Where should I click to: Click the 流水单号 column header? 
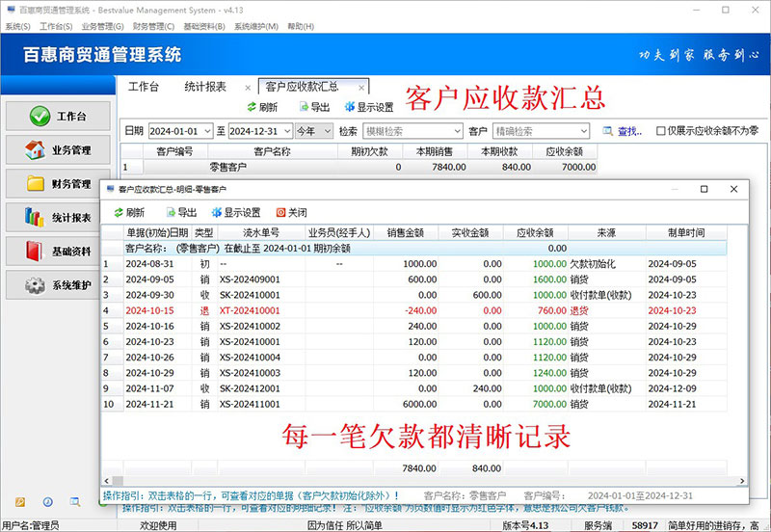[x=261, y=232]
